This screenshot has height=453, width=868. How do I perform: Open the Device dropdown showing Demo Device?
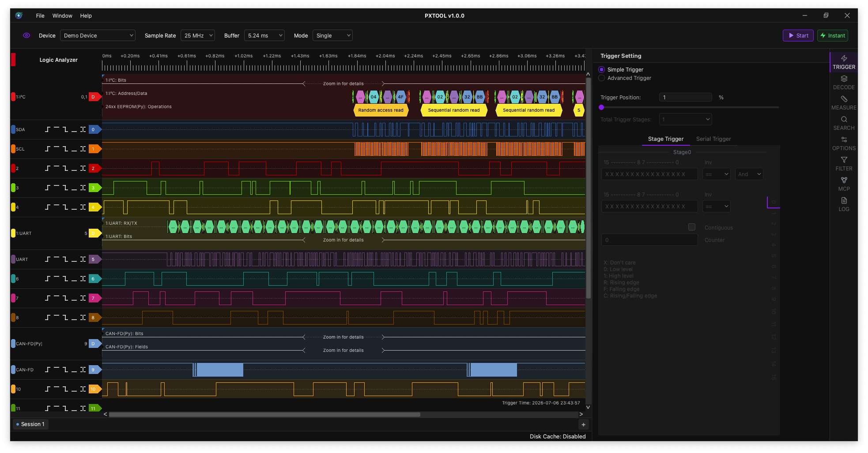(x=98, y=35)
